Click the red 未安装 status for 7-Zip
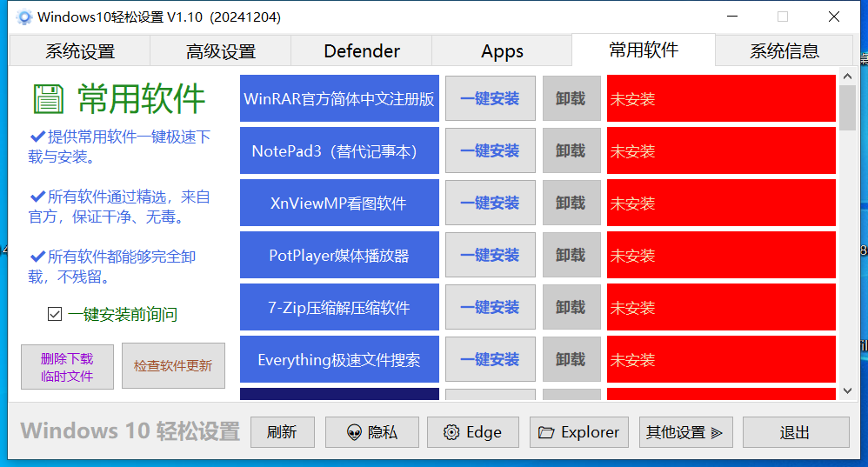 pos(721,307)
